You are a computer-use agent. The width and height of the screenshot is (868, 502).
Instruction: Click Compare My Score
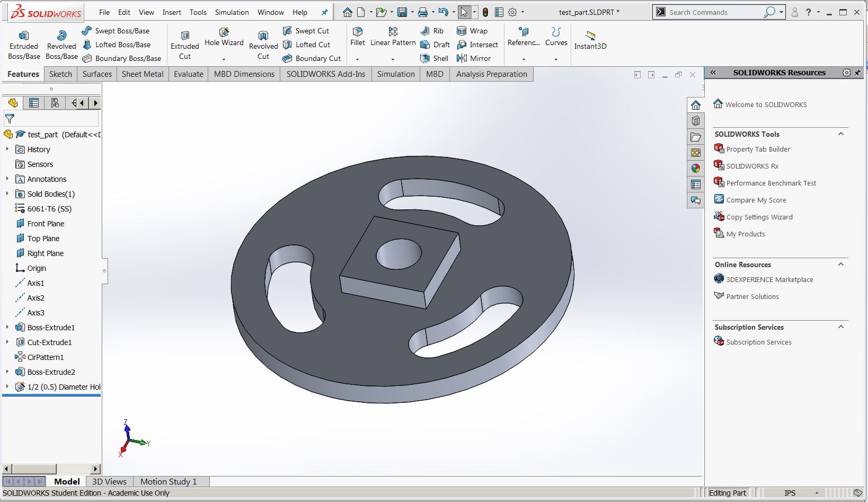(756, 200)
